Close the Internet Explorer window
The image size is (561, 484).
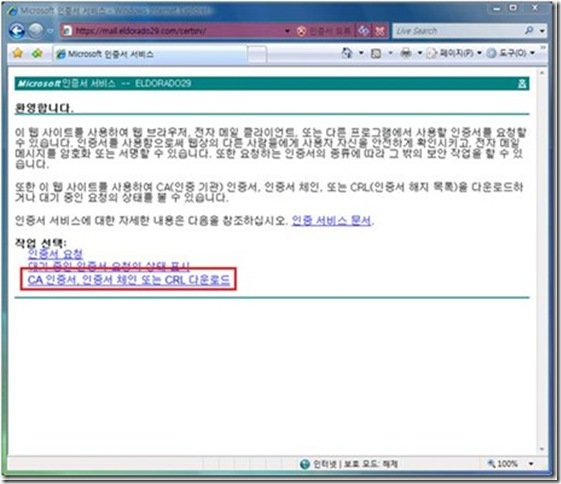pos(535,8)
